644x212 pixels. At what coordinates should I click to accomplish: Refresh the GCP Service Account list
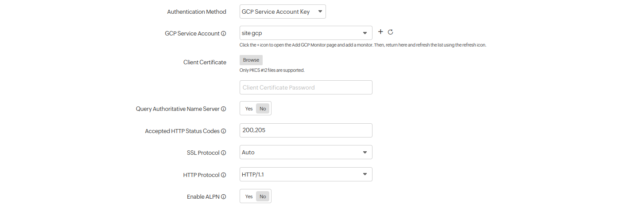390,32
